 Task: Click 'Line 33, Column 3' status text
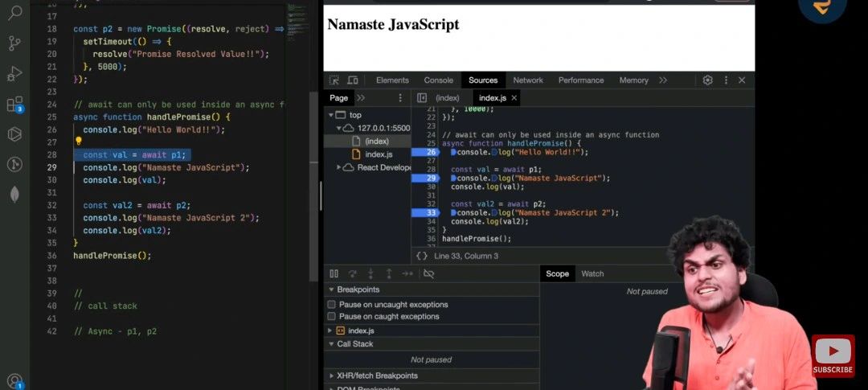coord(466,256)
